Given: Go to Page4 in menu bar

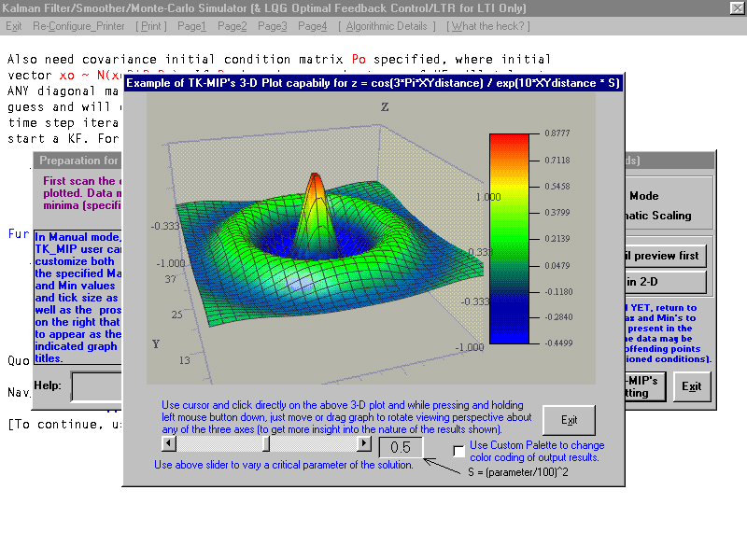Looking at the screenshot, I should (x=313, y=26).
